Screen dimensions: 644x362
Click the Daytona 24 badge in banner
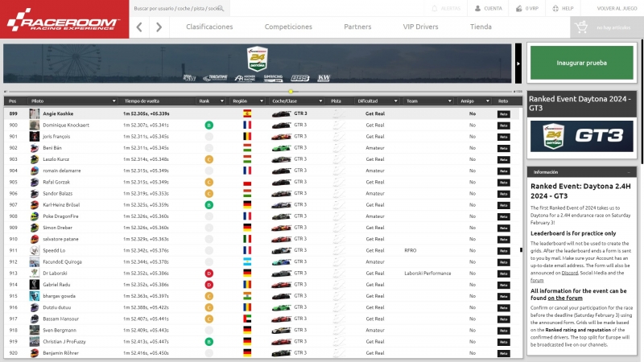[x=258, y=59]
